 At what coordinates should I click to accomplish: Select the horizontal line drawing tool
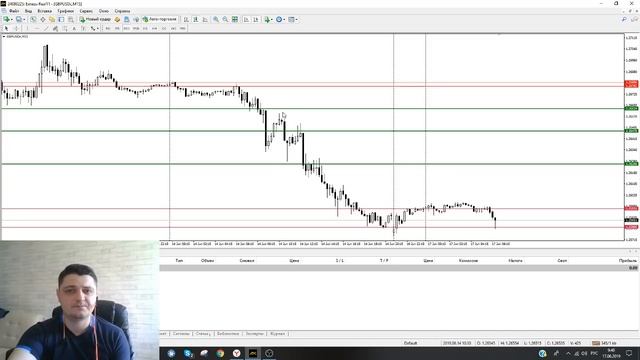click(x=37, y=29)
